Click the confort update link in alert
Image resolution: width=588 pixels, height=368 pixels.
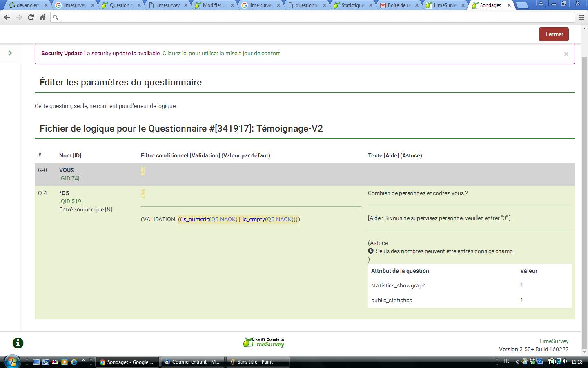tap(222, 53)
